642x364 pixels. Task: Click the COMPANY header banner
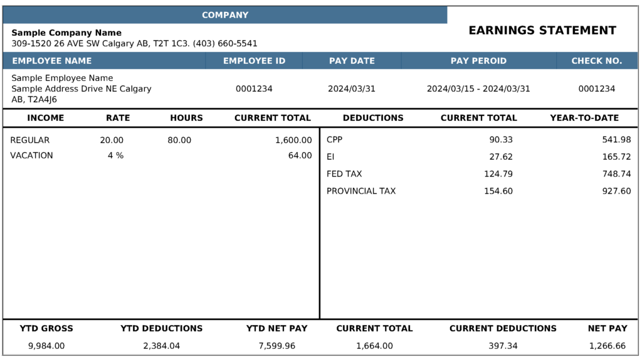point(224,14)
